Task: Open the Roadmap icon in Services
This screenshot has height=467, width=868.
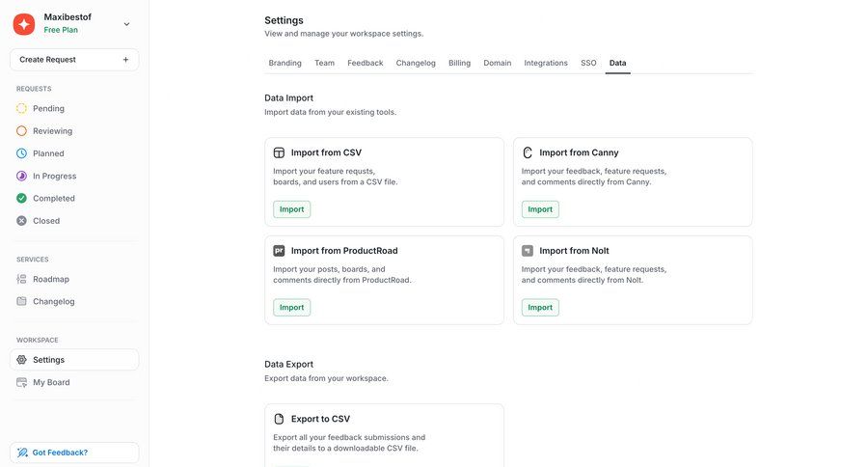Action: (22, 279)
